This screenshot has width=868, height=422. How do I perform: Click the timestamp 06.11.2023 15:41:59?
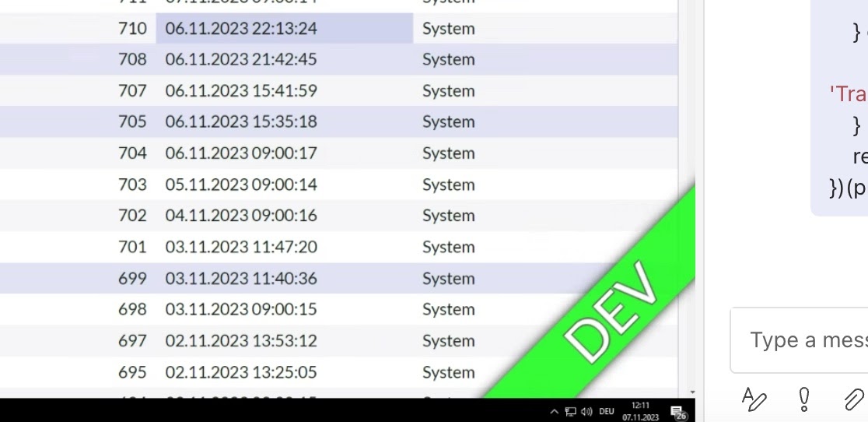(241, 90)
